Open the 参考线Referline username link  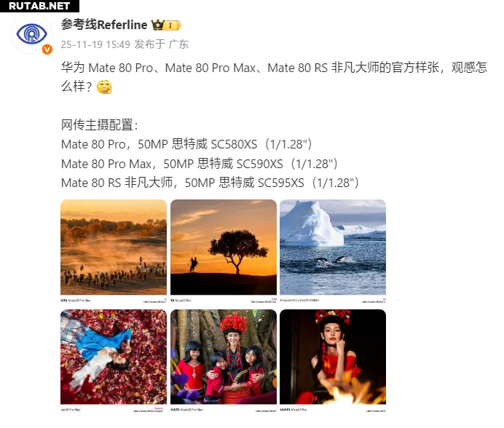click(x=104, y=25)
